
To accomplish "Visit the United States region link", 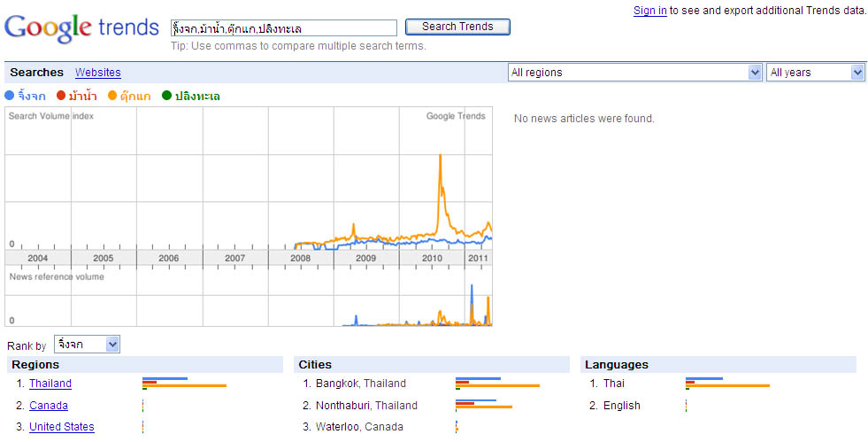I will coord(62,427).
